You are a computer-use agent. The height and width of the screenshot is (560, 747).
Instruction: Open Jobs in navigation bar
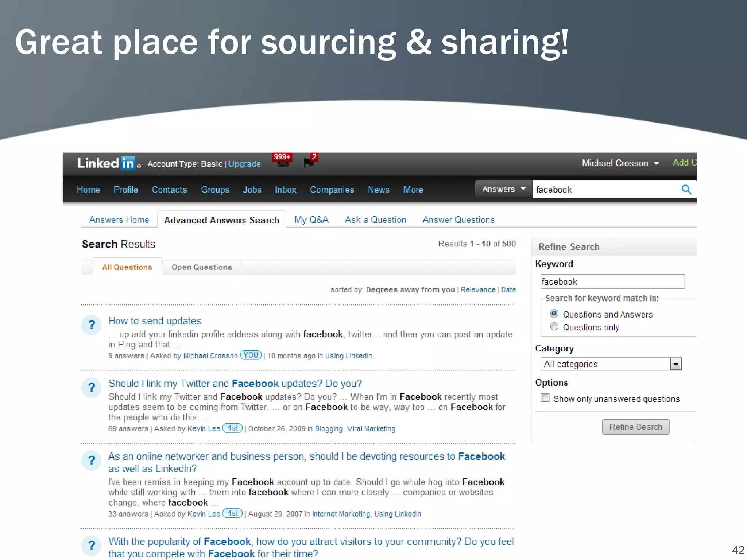pos(252,190)
